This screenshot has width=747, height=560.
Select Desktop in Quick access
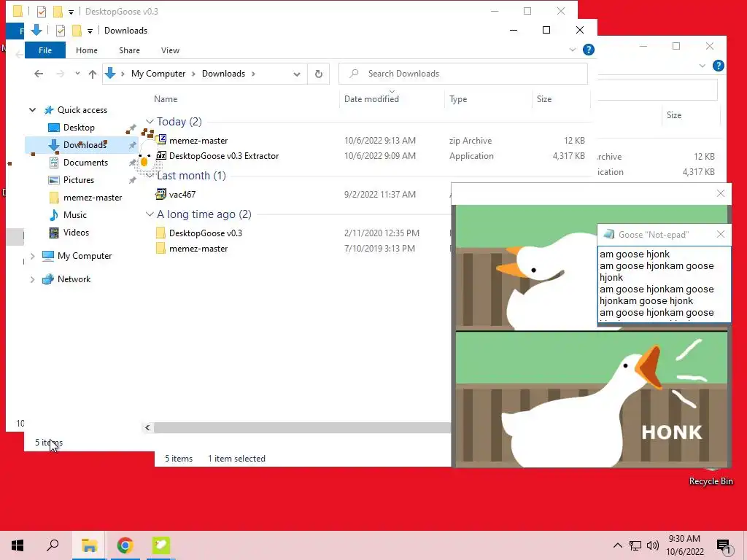[79, 128]
